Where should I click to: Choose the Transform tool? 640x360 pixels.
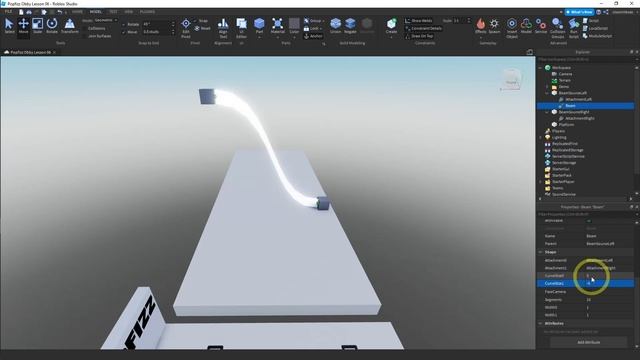point(70,26)
